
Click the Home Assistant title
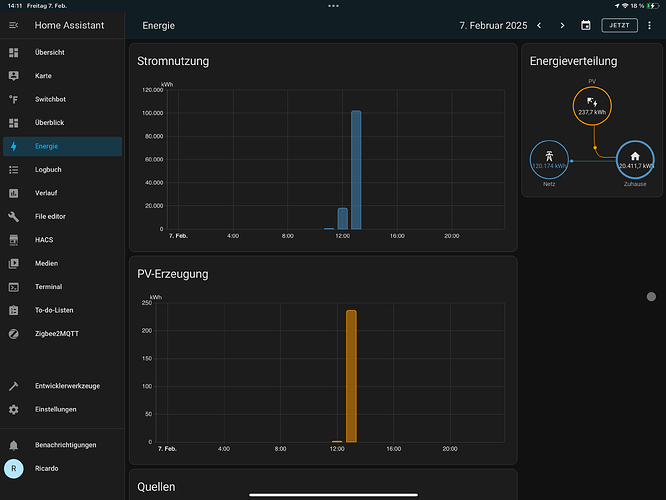pyautogui.click(x=69, y=25)
